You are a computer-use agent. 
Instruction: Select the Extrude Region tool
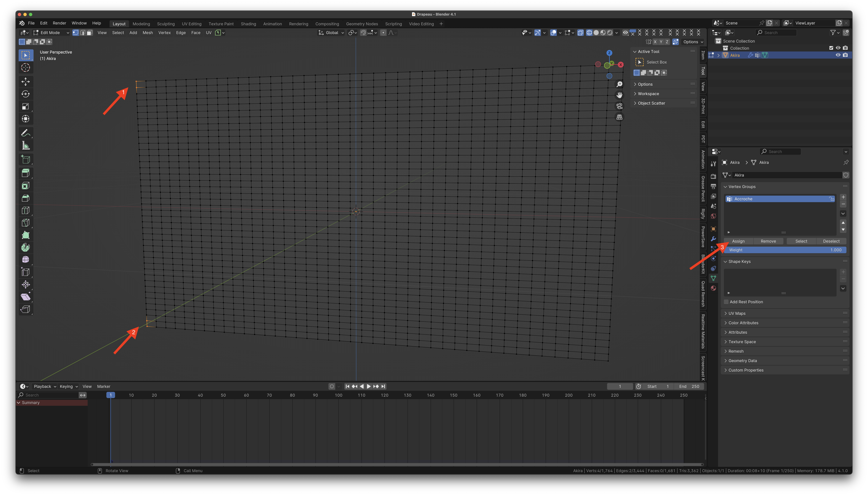[25, 173]
